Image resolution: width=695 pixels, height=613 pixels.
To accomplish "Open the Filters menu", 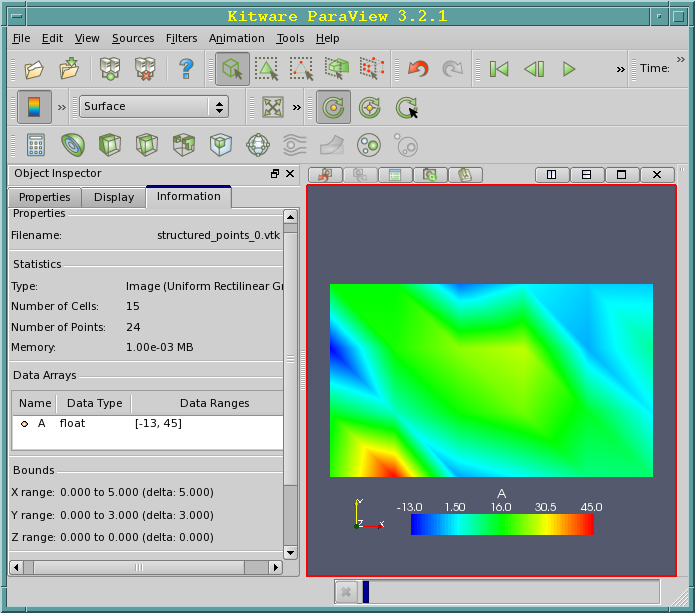I will [x=181, y=38].
